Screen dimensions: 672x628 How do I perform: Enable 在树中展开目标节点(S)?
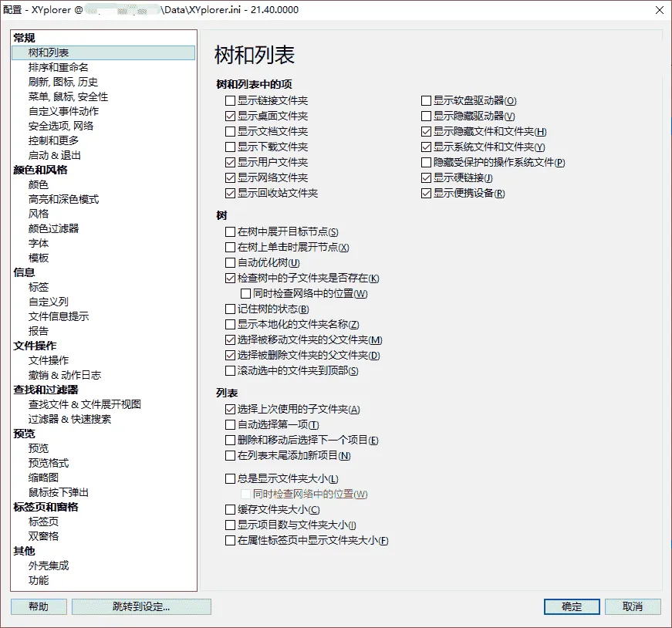(x=230, y=232)
